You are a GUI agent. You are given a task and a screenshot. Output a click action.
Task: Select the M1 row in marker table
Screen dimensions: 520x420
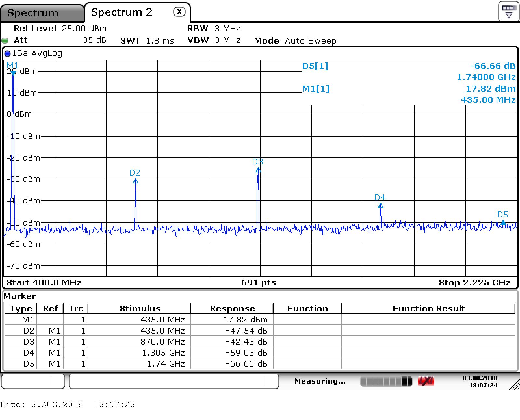pyautogui.click(x=260, y=320)
